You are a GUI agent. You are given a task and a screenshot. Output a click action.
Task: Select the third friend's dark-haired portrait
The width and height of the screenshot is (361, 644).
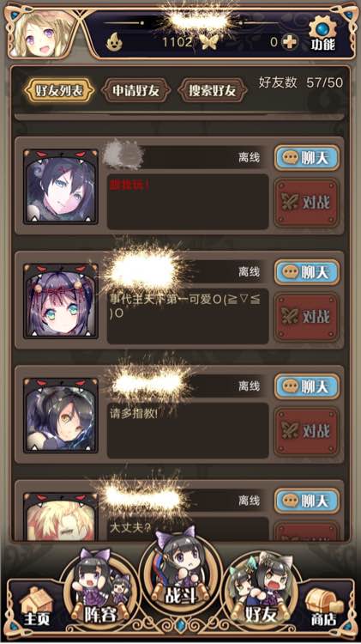[x=61, y=416]
